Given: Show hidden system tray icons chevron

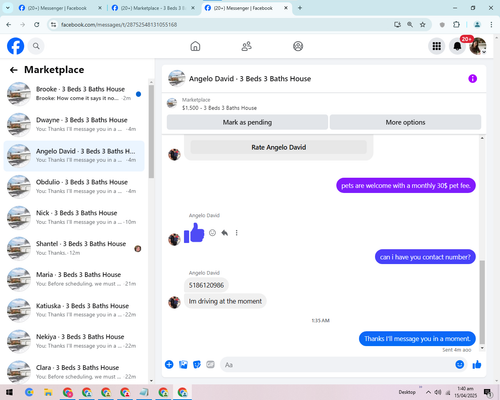Looking at the screenshot, I should click(428, 392).
